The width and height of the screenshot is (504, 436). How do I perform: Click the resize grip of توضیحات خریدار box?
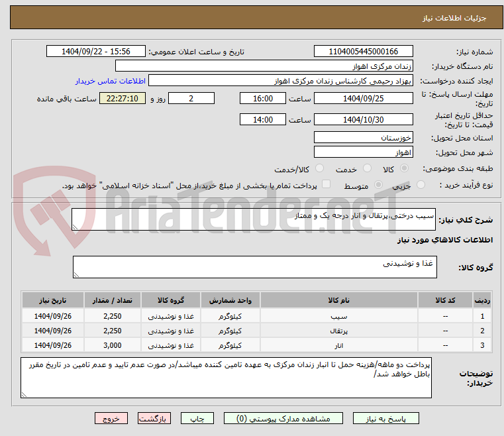coord(24,394)
